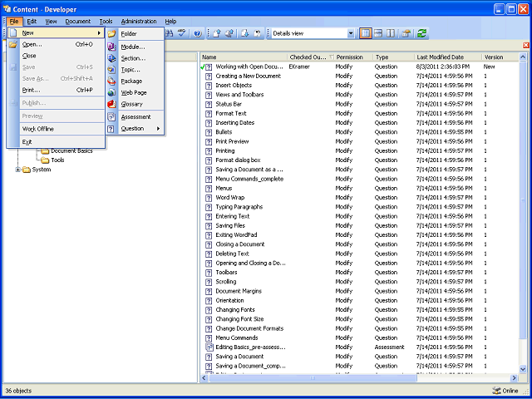This screenshot has height=399, width=532.
Task: Click the Cancel Check Out toolbar icon
Action: [x=258, y=33]
